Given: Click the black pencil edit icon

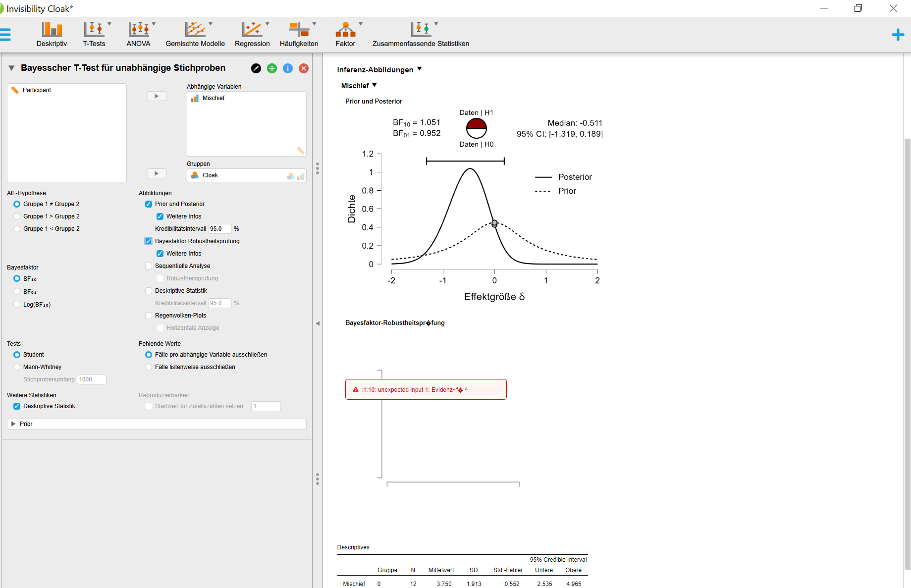Looking at the screenshot, I should pyautogui.click(x=256, y=68).
